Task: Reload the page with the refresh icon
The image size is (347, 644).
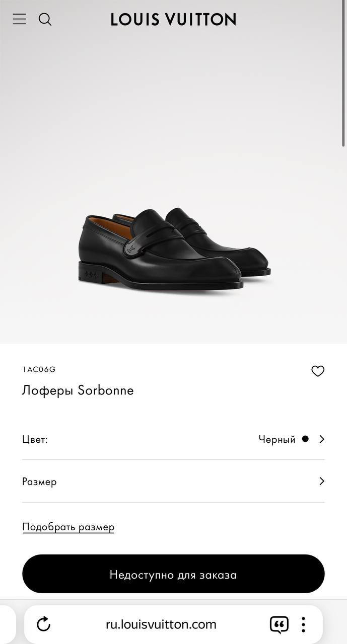Action: coord(44,624)
